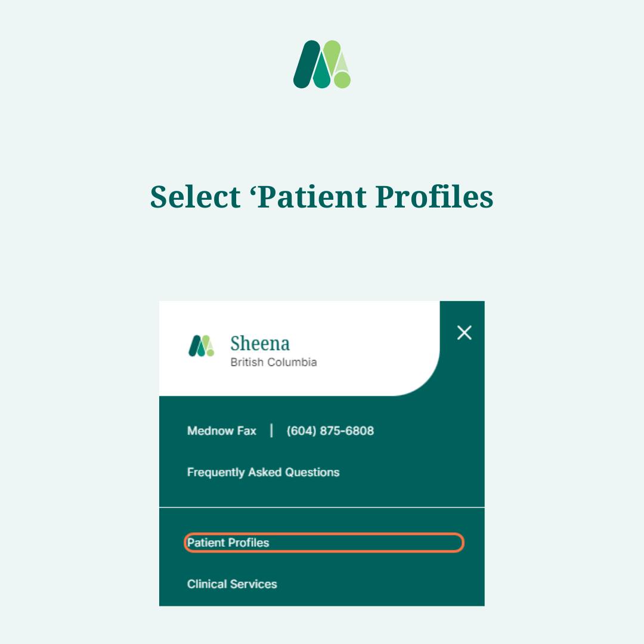The height and width of the screenshot is (644, 644).
Task: Click the small Mednow logo beside Sheena
Action: [202, 346]
